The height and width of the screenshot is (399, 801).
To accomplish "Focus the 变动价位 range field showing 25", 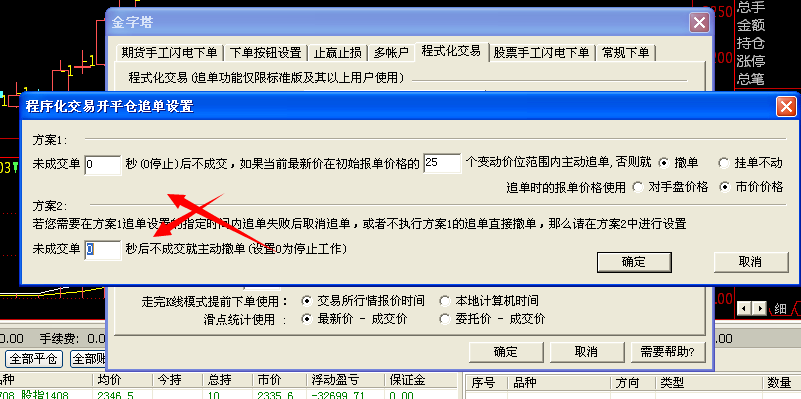I will 442,163.
